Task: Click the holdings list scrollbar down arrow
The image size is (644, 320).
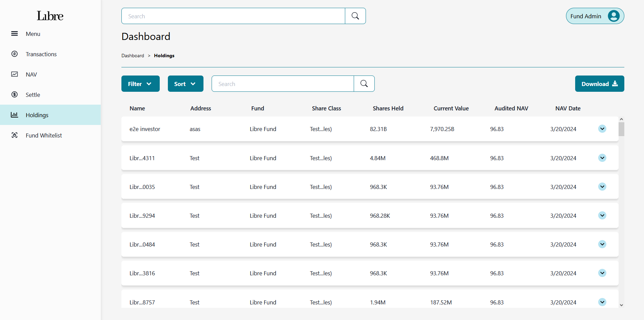Action: (x=621, y=305)
